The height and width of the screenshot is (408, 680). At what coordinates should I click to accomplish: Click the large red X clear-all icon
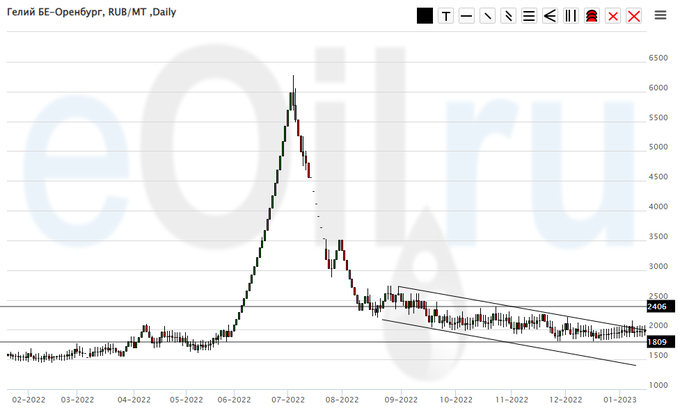pyautogui.click(x=632, y=16)
